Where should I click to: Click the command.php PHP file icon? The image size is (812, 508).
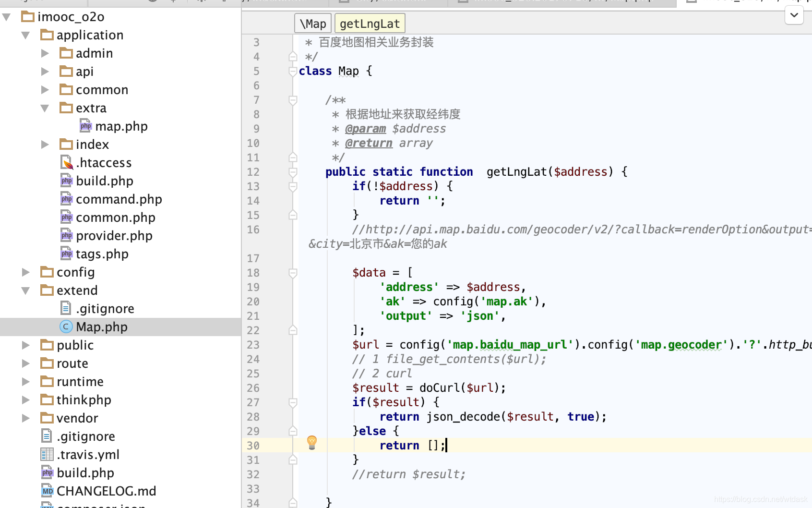tap(66, 199)
